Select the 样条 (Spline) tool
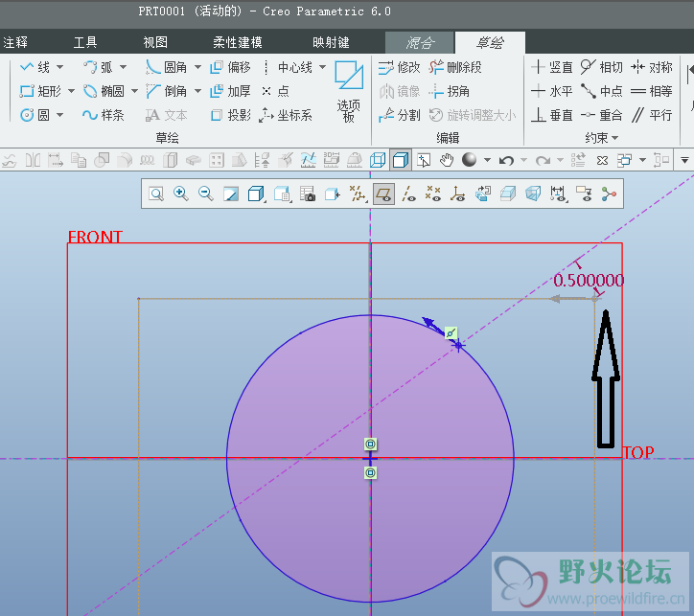Image resolution: width=694 pixels, height=616 pixels. point(104,115)
